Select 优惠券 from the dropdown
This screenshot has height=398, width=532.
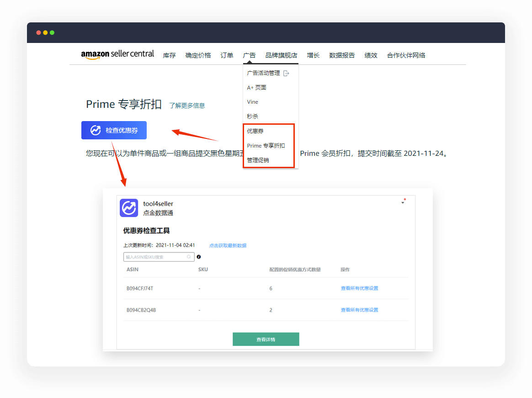click(255, 131)
